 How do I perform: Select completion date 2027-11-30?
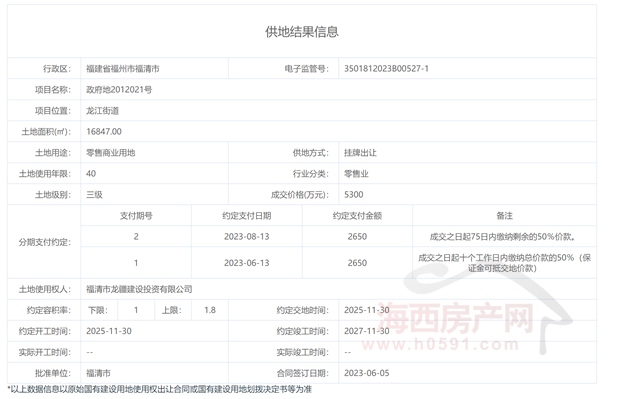367,331
